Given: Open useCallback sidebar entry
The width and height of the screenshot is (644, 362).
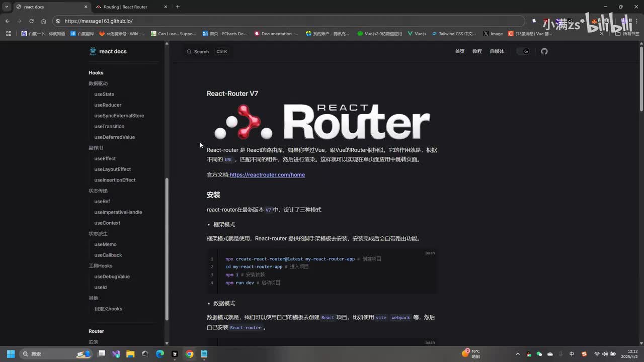Looking at the screenshot, I should pyautogui.click(x=108, y=255).
